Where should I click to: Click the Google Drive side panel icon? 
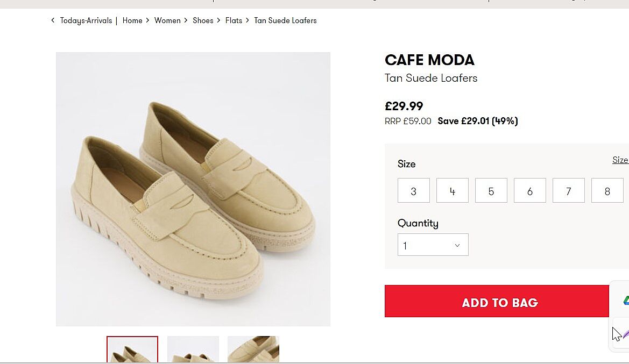[x=625, y=301]
